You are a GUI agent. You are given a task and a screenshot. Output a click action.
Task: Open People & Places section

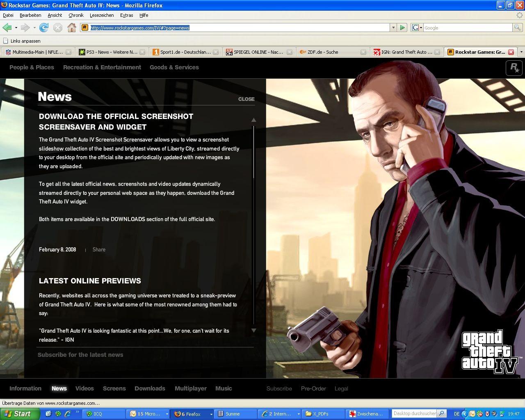(x=32, y=67)
